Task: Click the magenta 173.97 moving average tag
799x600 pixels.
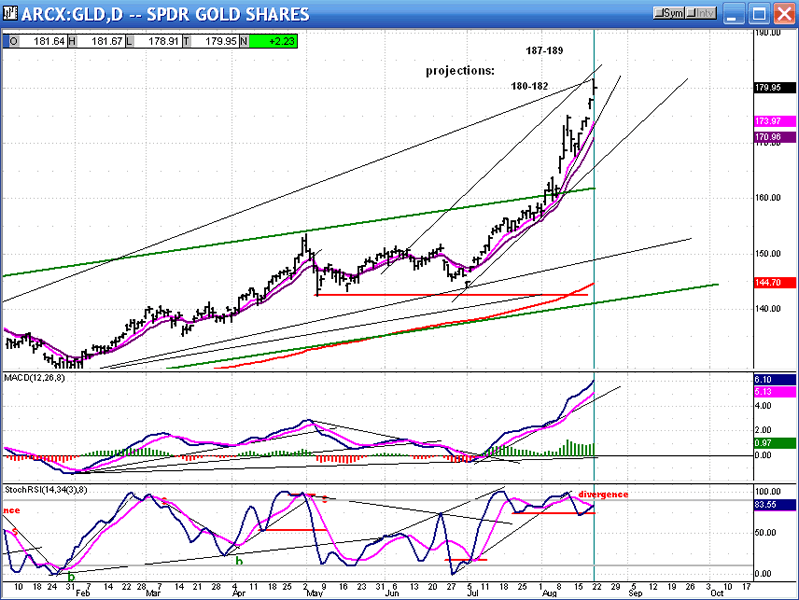Action: [x=774, y=121]
